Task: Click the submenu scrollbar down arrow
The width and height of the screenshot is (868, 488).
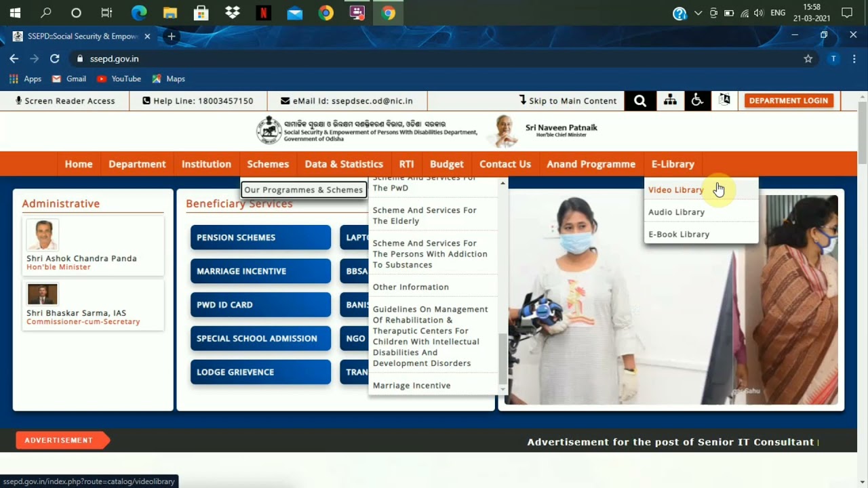Action: coord(502,389)
